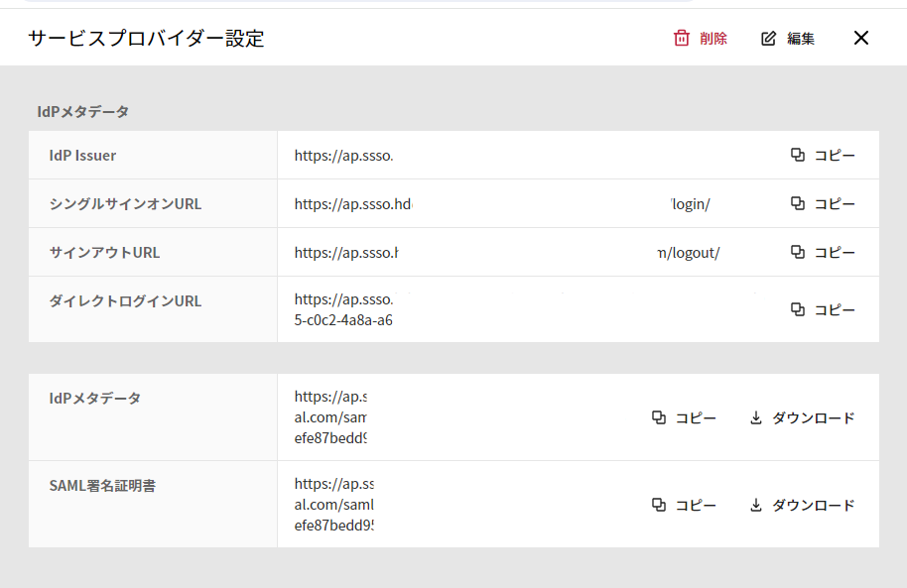
Task: Click the IdPメタデータ URL text
Action: click(330, 417)
